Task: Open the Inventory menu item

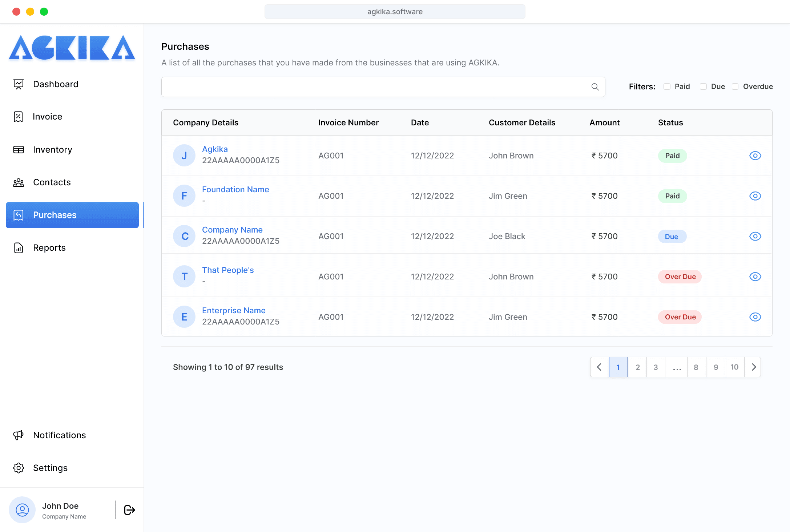Action: [x=52, y=149]
